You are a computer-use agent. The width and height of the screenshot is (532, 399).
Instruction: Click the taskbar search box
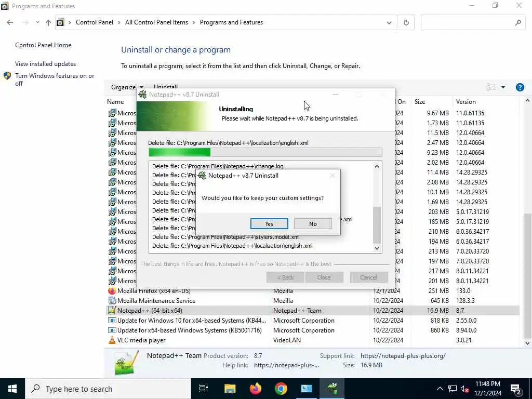[x=108, y=389]
